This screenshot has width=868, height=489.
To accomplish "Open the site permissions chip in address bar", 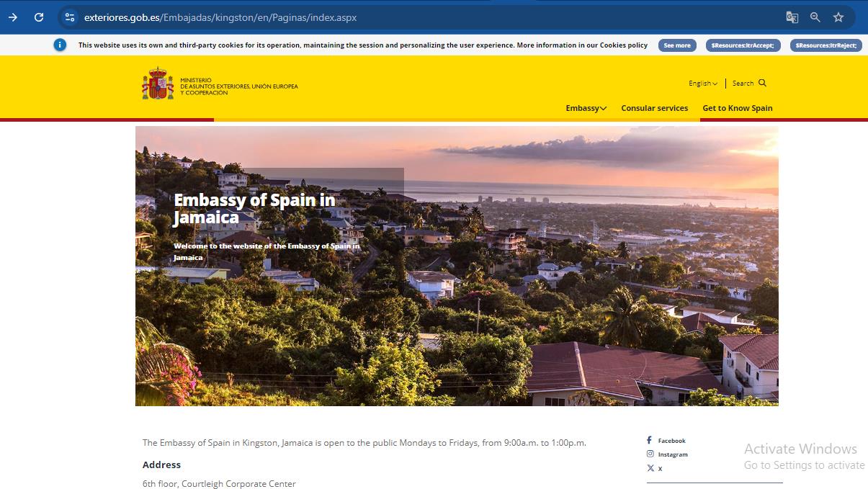I will [x=69, y=17].
